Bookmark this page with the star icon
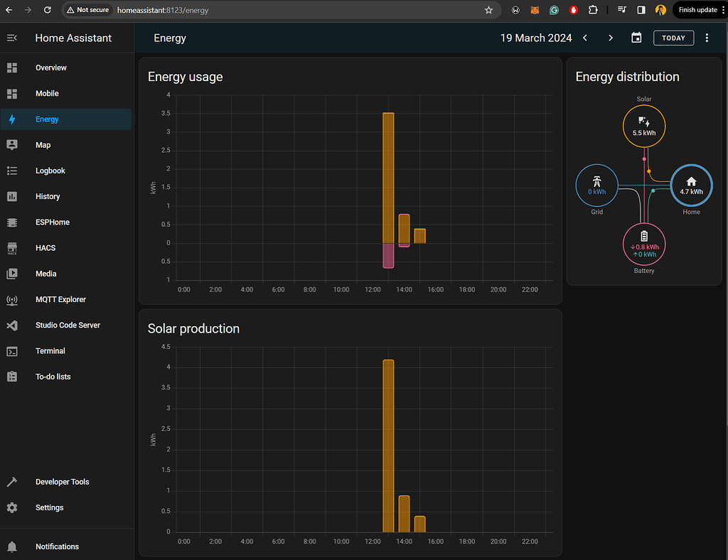Viewport: 728px width, 560px height. coord(488,10)
